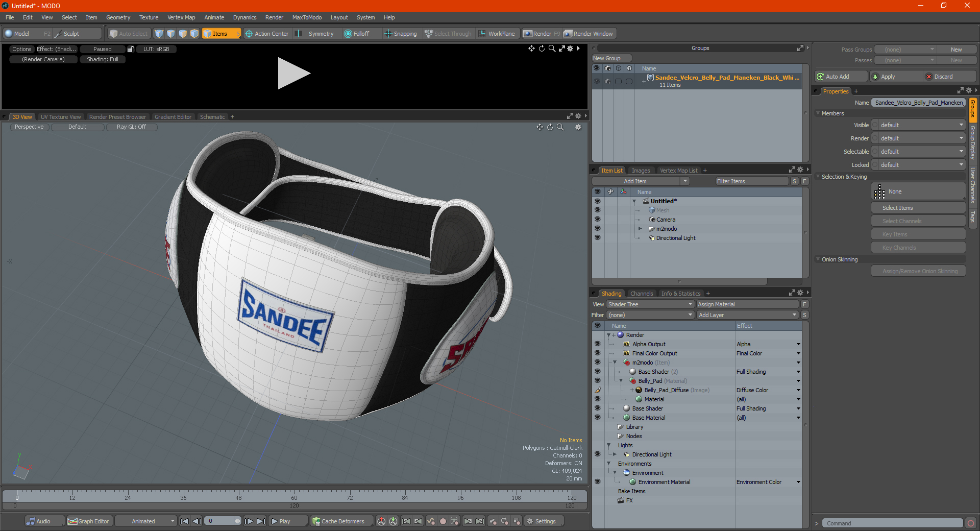Go to last frame
The image size is (980, 531).
pos(261,521)
